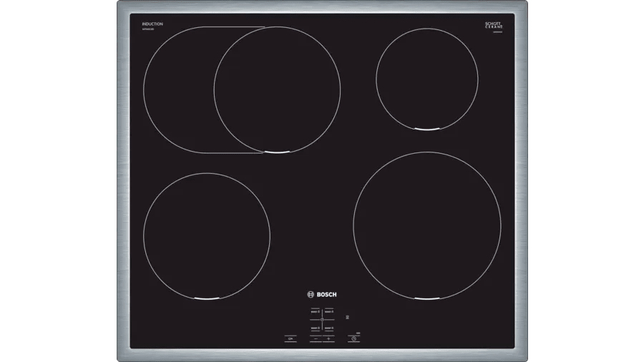The height and width of the screenshot is (362, 644).
Task: Click the front marker of bottom-right zone
Action: pos(426,297)
